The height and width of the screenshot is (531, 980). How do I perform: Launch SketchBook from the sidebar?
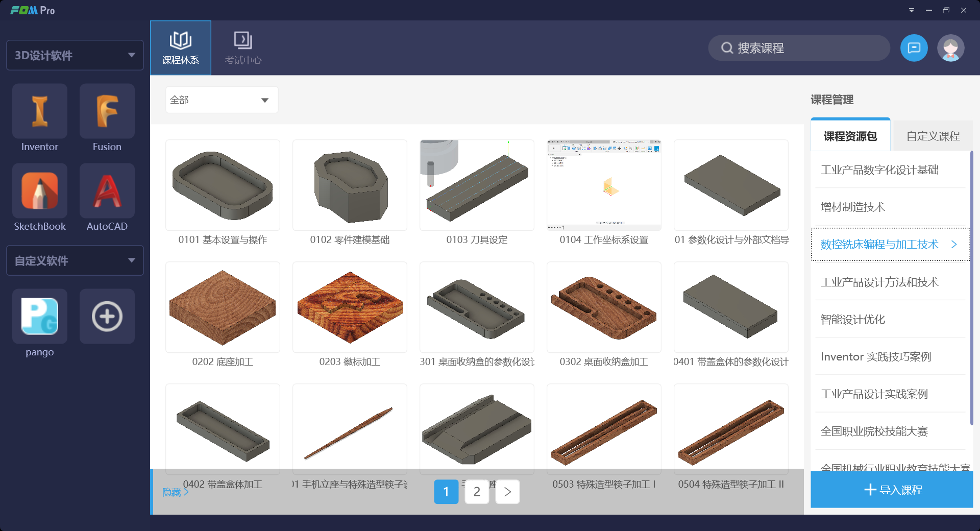coord(40,191)
